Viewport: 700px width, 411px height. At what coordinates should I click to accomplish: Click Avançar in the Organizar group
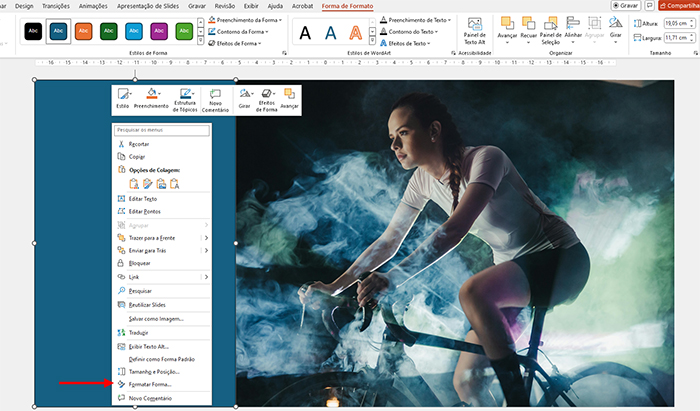click(x=507, y=30)
